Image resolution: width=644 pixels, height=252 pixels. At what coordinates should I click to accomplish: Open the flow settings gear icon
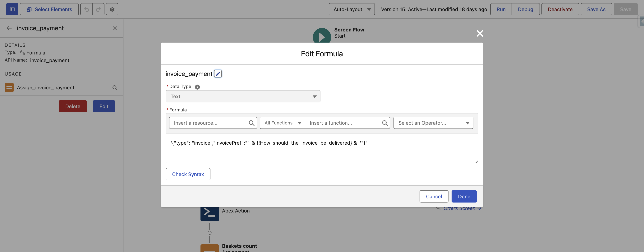112,9
